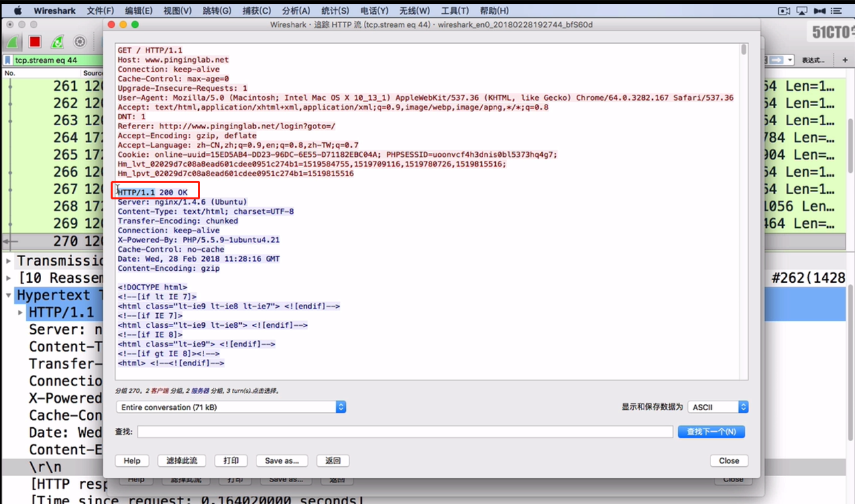Image resolution: width=855 pixels, height=504 pixels.
Task: Click the 查找下一个(N) button
Action: 711,432
